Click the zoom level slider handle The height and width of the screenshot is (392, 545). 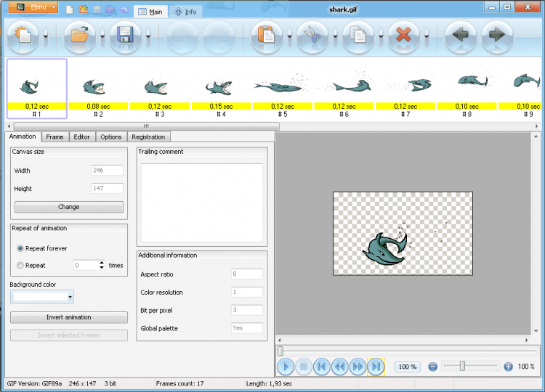click(x=462, y=366)
